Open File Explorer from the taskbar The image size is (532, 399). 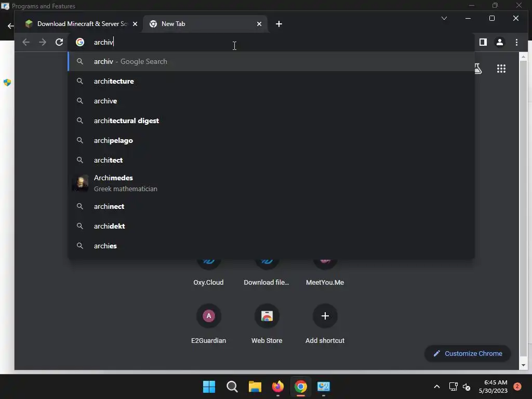tap(255, 387)
